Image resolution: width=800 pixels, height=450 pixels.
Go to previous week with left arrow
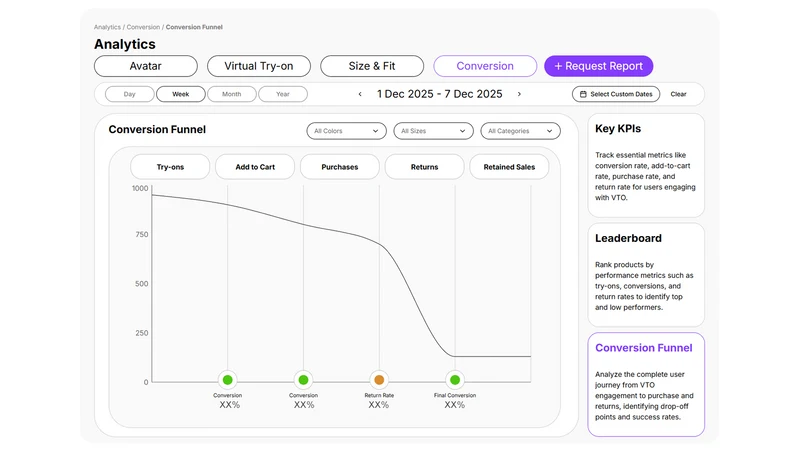coord(360,94)
